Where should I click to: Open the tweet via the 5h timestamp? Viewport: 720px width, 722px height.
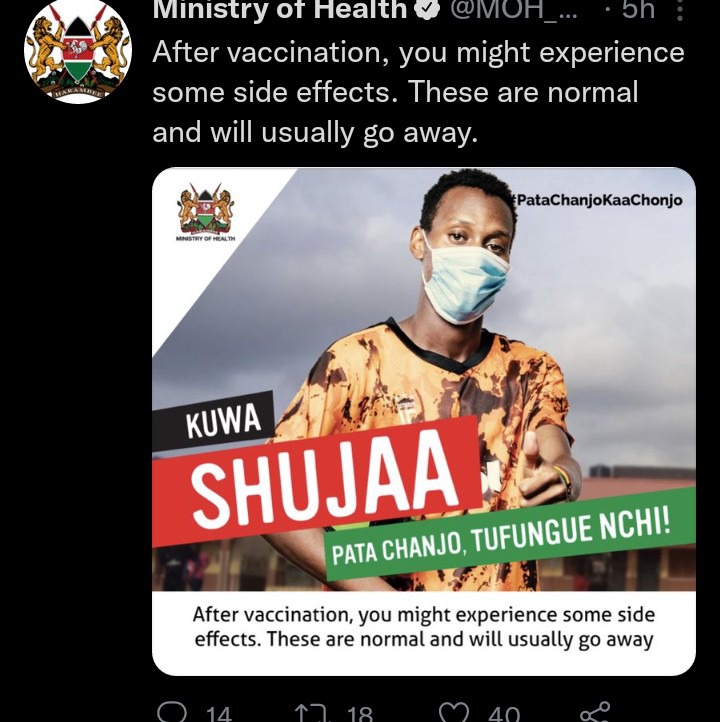tap(638, 9)
